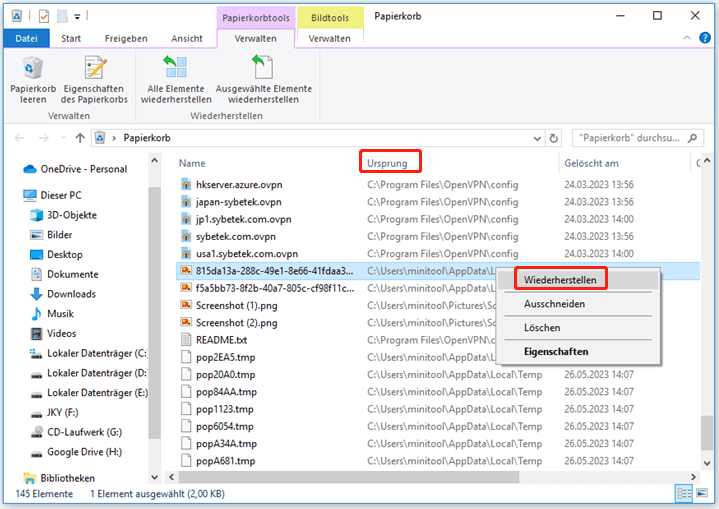Open Bibliotheken in navigation pane
719x509 pixels.
tap(59, 478)
